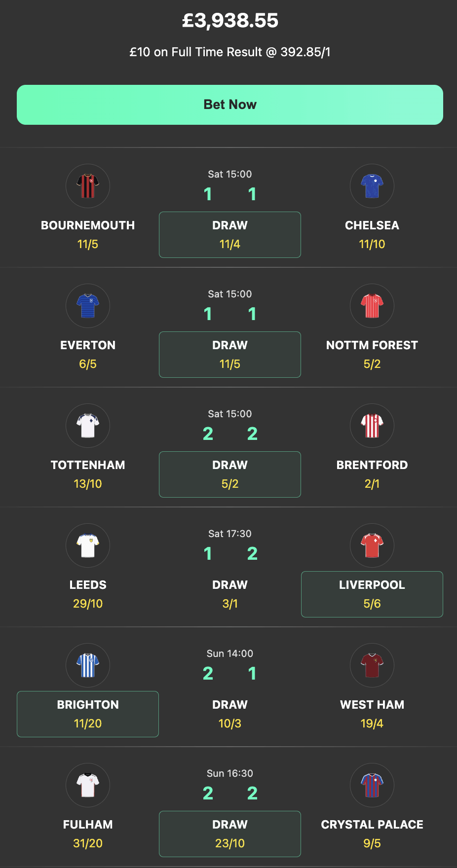Deselect Liverpool at 5/6 odds
Viewport: 457px width, 868px height.
[372, 594]
